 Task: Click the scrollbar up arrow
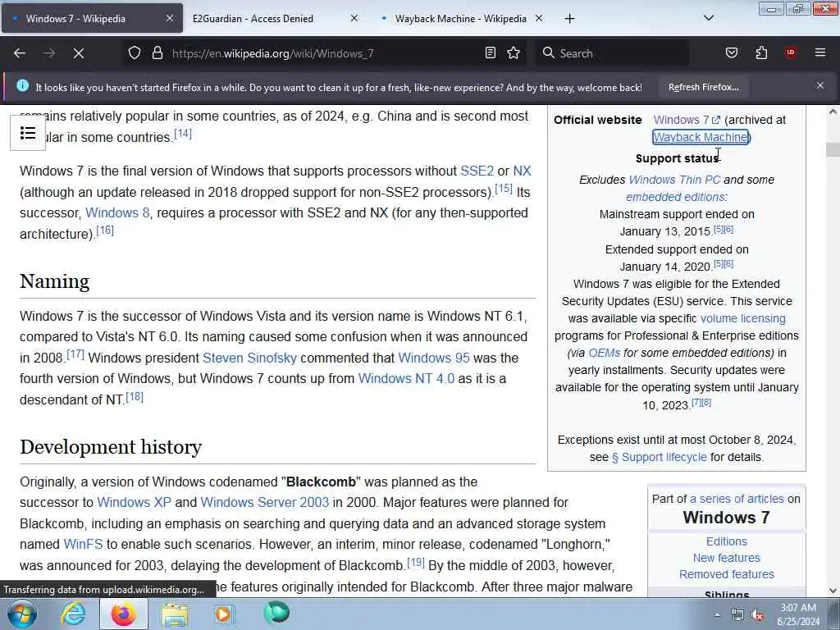[833, 112]
